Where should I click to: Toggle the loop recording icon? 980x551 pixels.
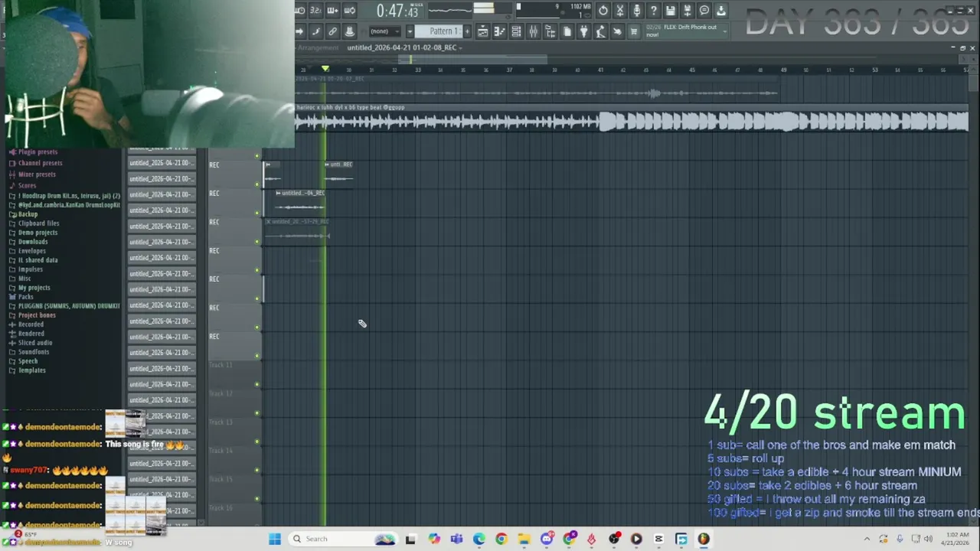tap(349, 11)
